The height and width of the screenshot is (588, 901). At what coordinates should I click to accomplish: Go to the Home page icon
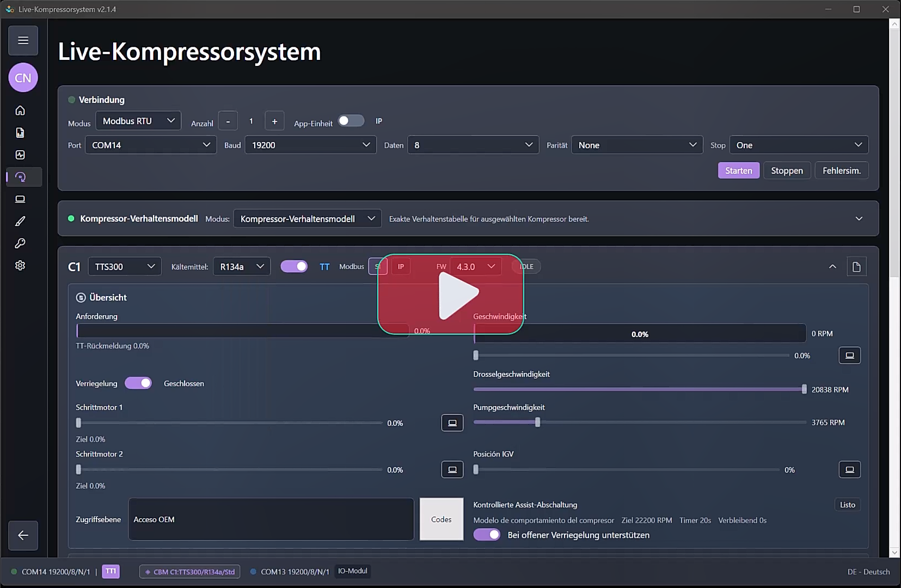(20, 111)
